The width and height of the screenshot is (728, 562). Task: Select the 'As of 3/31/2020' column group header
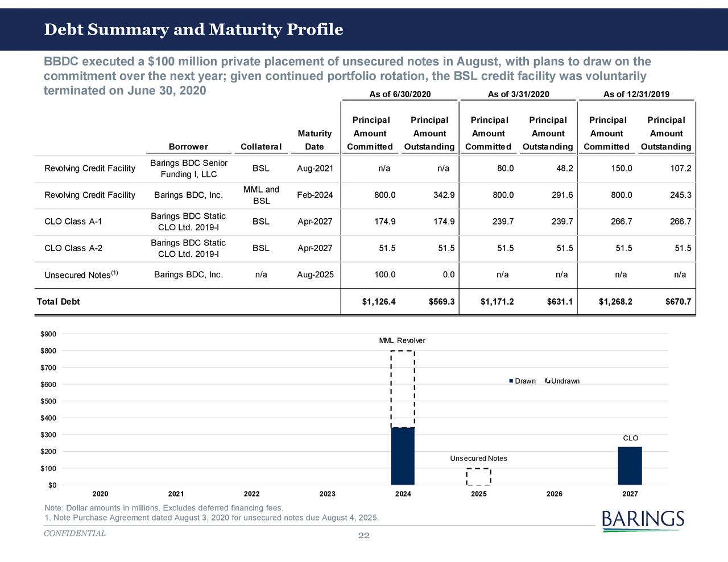(x=518, y=94)
